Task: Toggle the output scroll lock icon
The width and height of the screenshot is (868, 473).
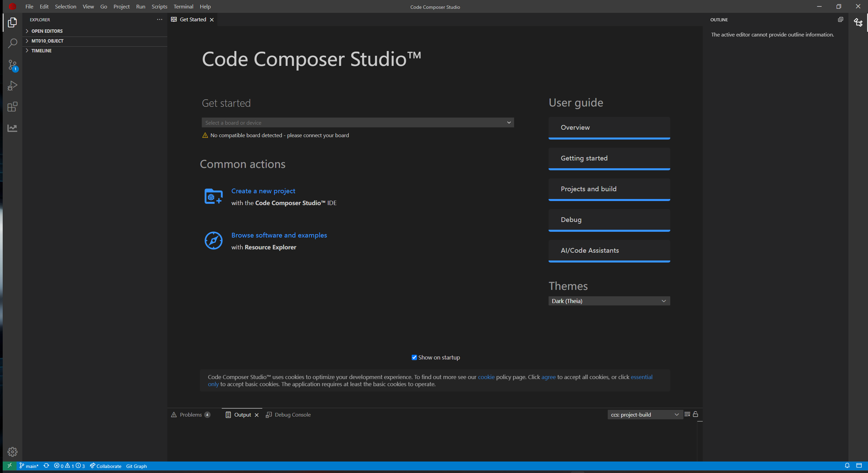Action: (x=696, y=414)
